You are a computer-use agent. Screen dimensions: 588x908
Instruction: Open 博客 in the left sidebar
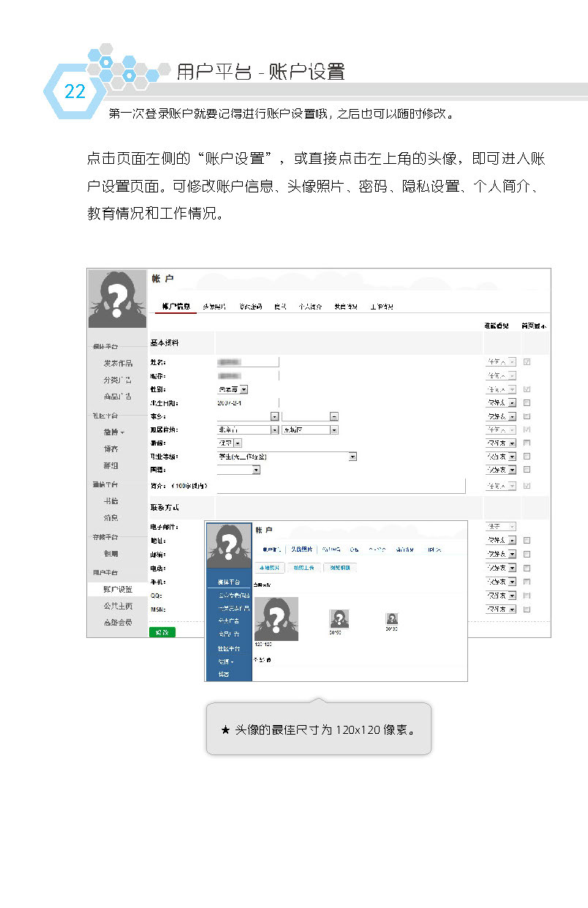[110, 449]
